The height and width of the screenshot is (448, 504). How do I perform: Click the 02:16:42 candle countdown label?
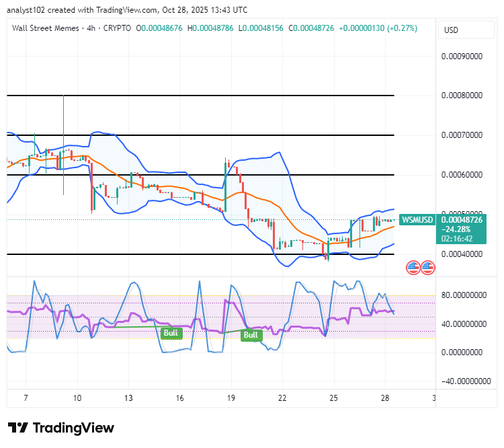click(457, 239)
